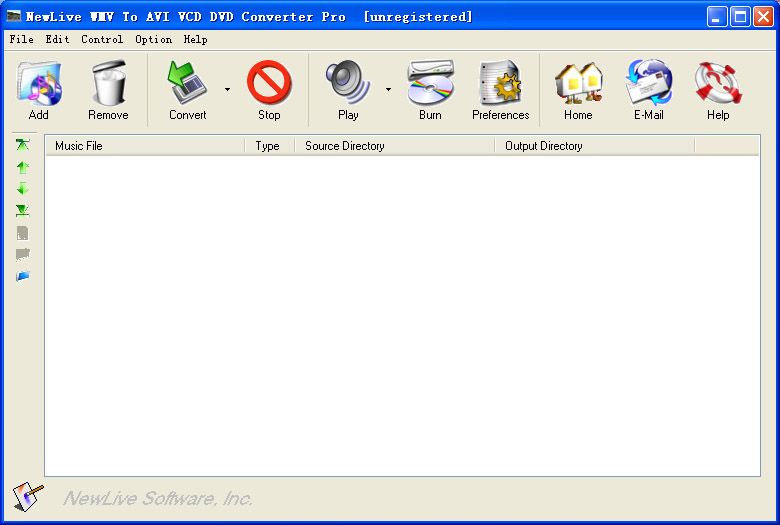Sort by the Type column header
This screenshot has height=525, width=780.
point(270,146)
